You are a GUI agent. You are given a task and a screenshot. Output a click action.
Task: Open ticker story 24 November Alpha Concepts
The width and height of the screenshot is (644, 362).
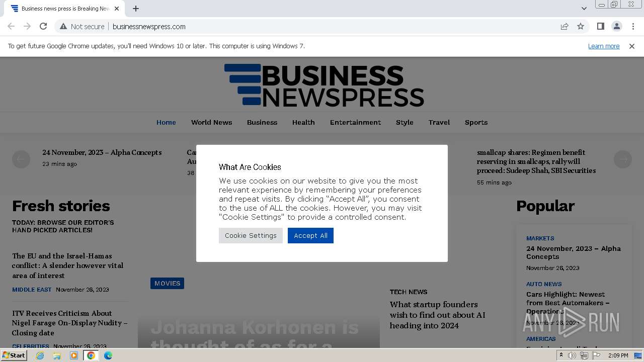click(x=102, y=152)
